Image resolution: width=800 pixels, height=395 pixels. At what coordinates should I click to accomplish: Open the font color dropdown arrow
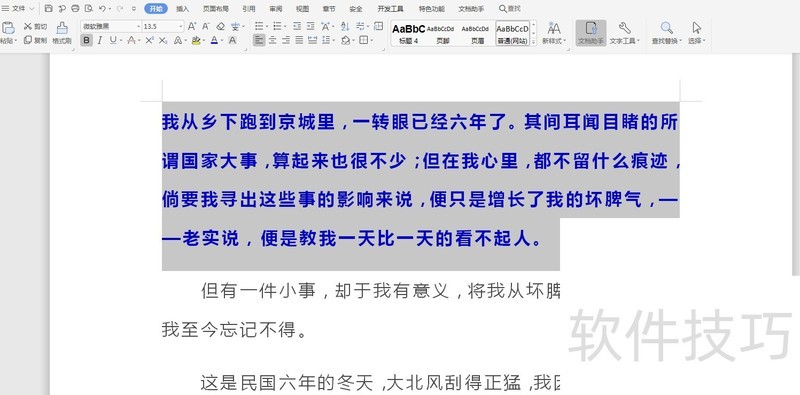(x=221, y=40)
